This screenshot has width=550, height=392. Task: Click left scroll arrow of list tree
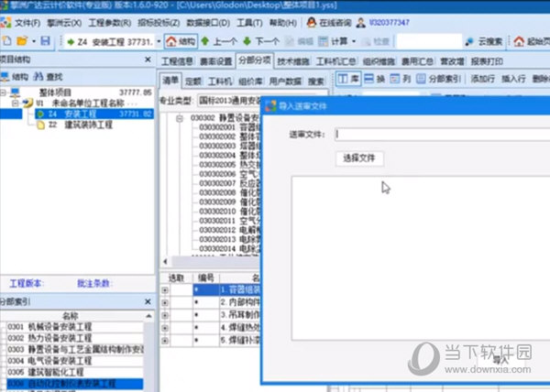pyautogui.click(x=165, y=261)
